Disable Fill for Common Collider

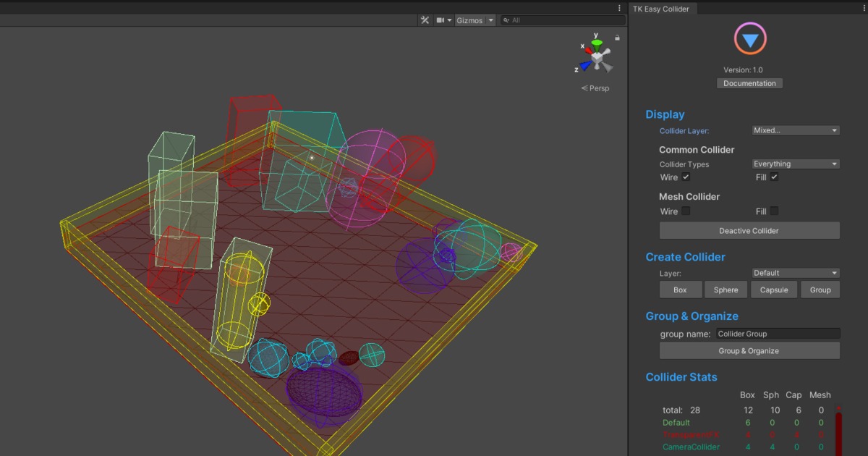(773, 177)
